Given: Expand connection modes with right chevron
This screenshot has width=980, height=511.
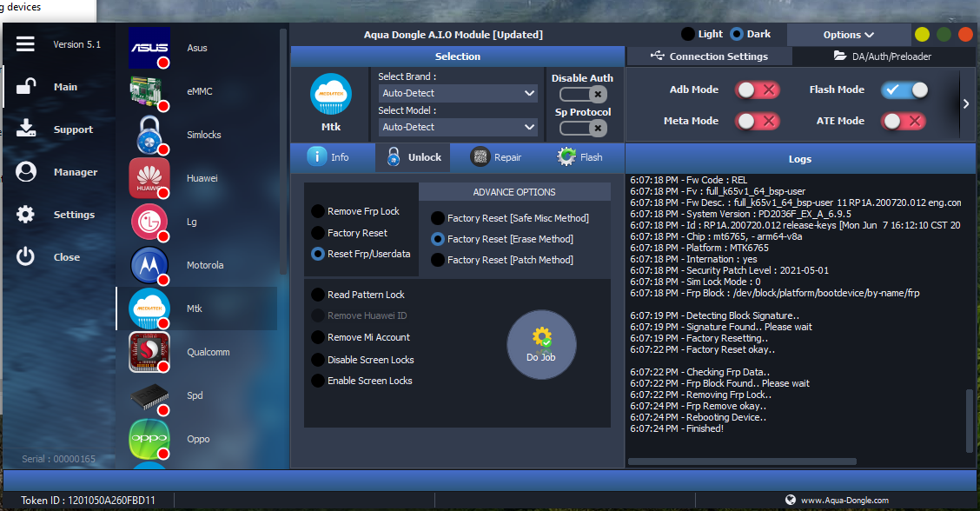Looking at the screenshot, I should tap(966, 103).
